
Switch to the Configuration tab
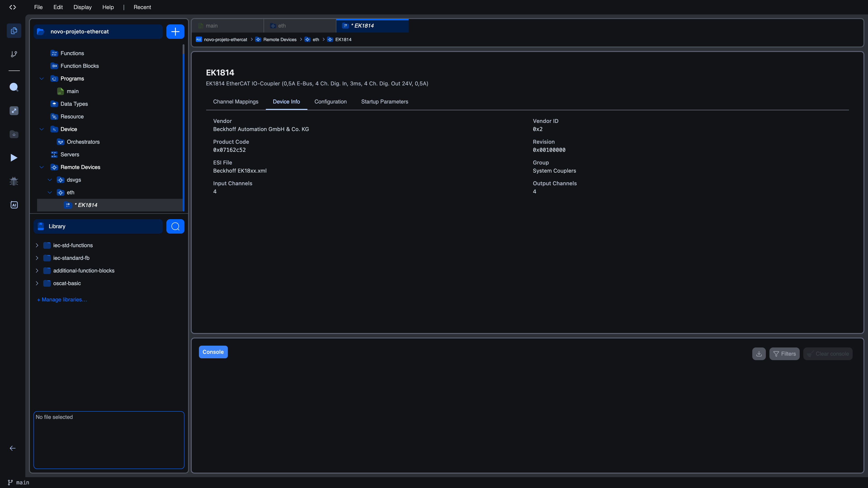click(330, 102)
